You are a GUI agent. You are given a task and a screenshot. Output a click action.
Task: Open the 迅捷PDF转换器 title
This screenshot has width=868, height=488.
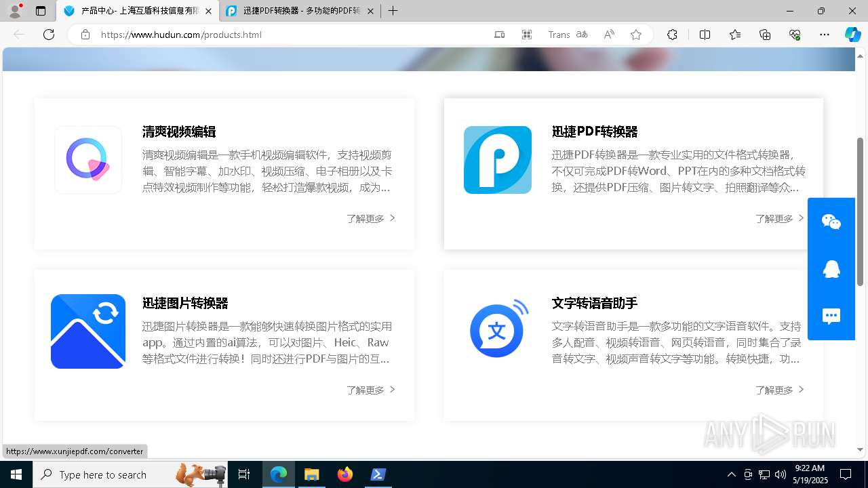[x=595, y=131]
